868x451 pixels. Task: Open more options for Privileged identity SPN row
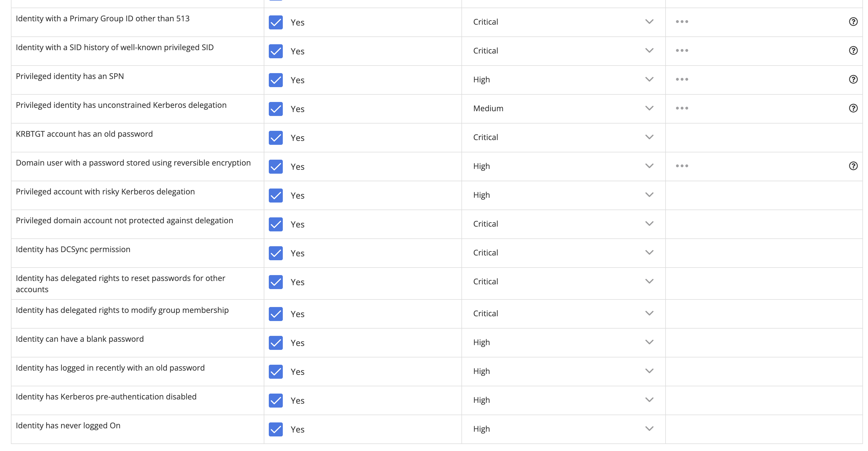click(682, 80)
